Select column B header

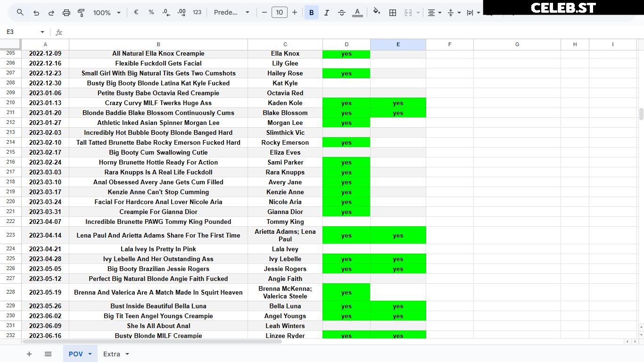pyautogui.click(x=158, y=44)
